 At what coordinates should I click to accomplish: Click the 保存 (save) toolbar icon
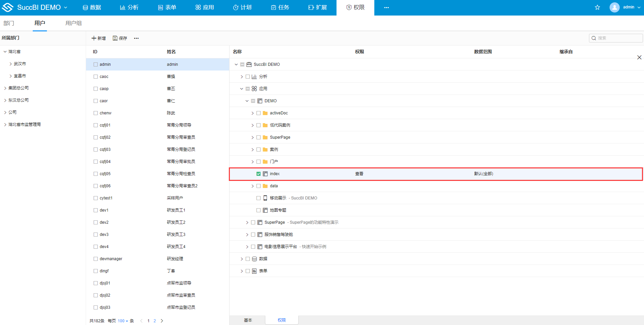[x=120, y=38]
